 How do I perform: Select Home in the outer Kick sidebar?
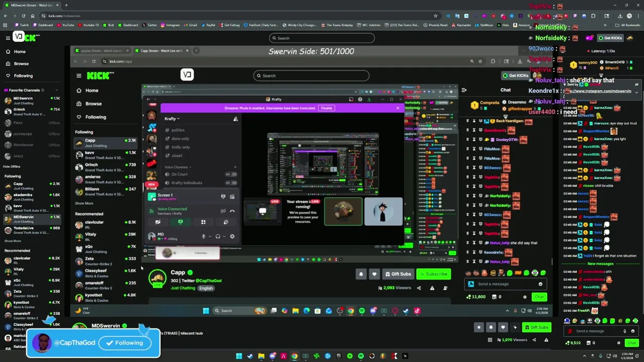(x=20, y=51)
